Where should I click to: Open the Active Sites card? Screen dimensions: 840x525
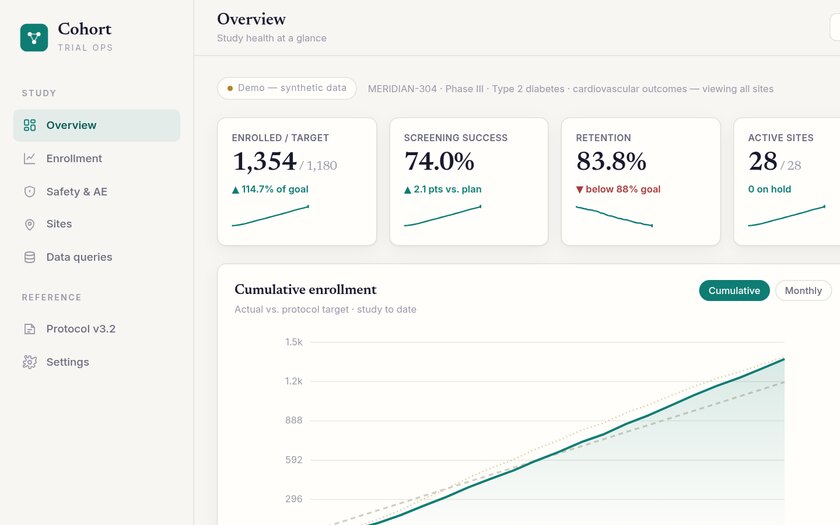click(786, 182)
